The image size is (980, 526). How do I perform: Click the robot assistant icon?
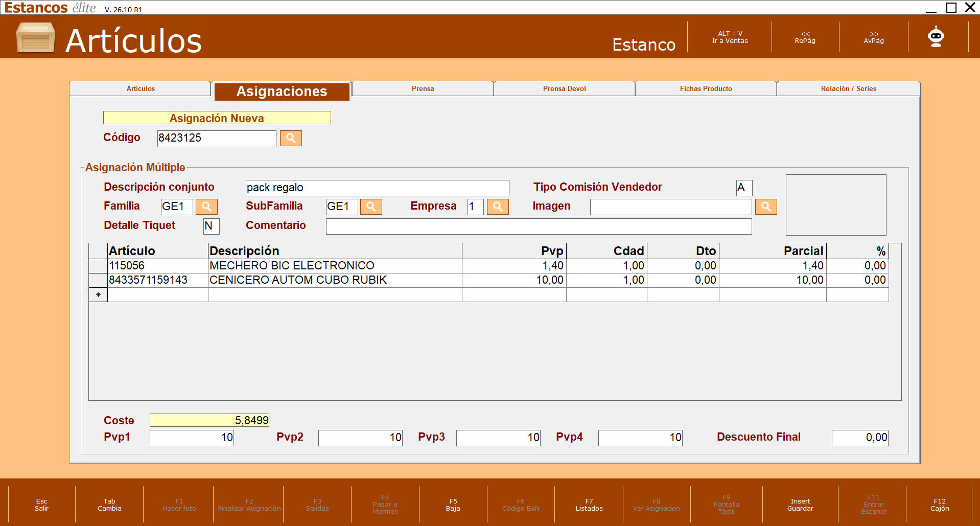[x=936, y=37]
